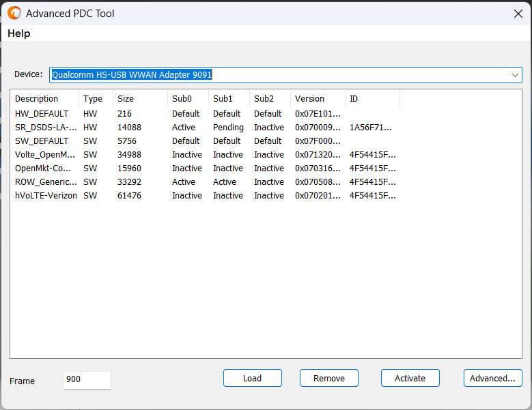Click size value 15960
Viewport: 532px width, 410px height.
coord(129,169)
